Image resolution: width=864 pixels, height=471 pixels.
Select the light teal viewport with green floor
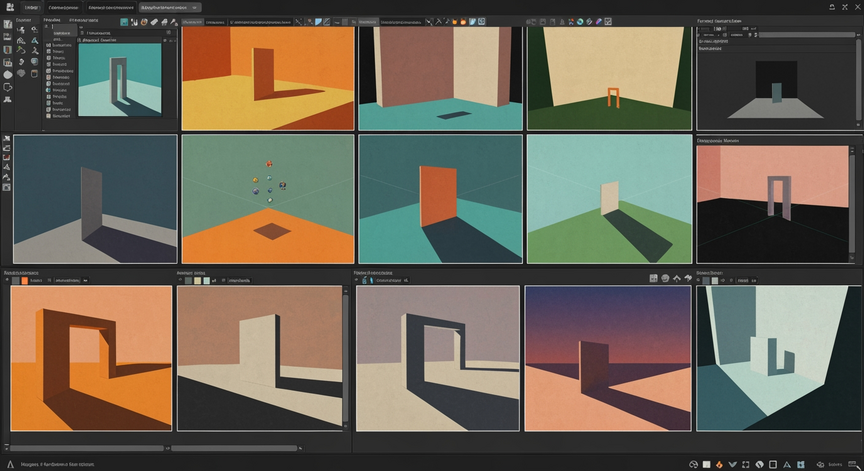tap(609, 199)
